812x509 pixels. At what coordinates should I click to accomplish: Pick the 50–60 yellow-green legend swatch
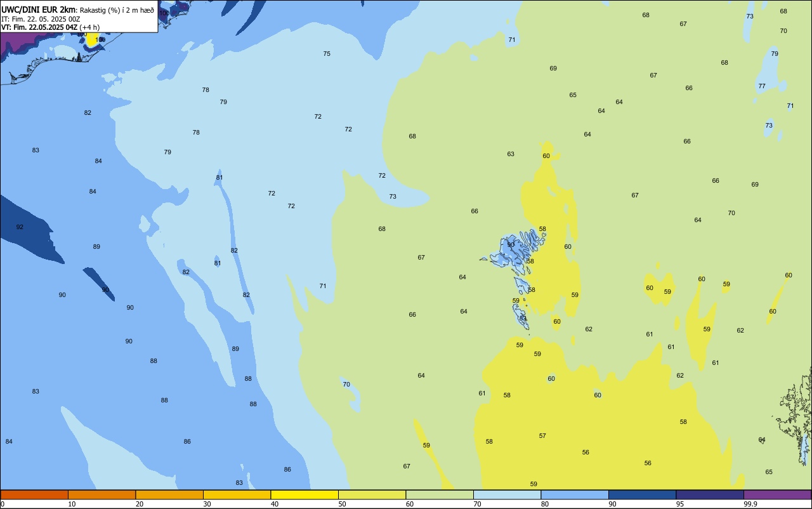[x=372, y=494]
